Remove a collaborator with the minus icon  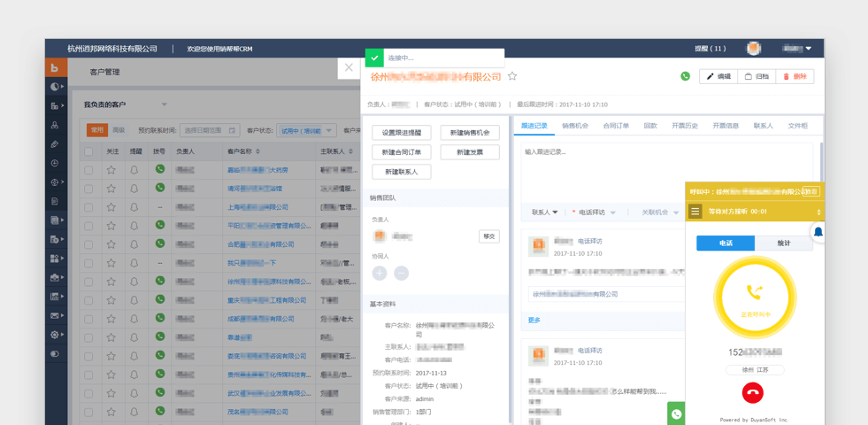[401, 273]
